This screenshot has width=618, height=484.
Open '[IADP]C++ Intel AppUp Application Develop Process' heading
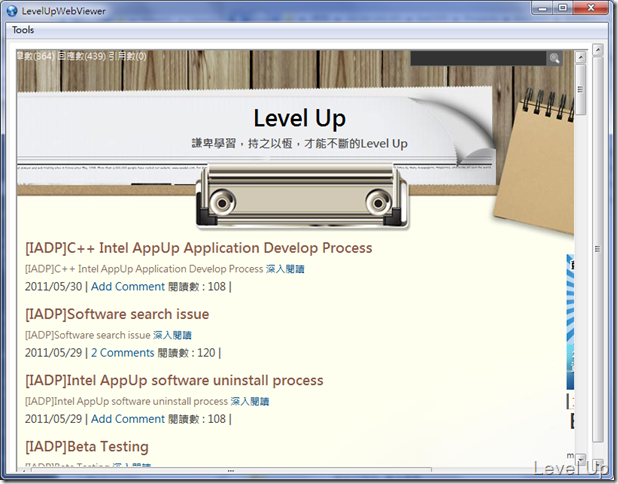(199, 248)
